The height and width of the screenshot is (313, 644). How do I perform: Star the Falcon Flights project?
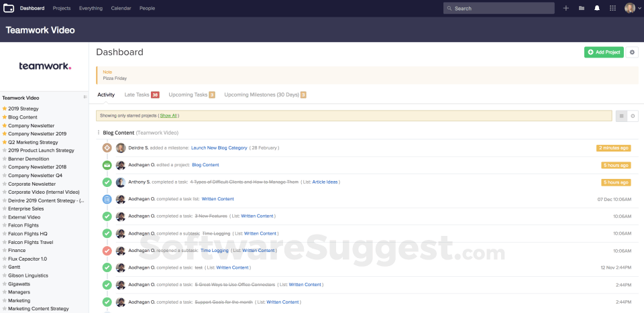[5, 225]
